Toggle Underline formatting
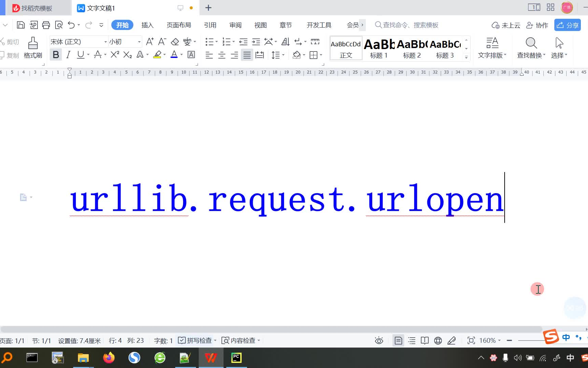This screenshot has width=588, height=368. [x=80, y=55]
